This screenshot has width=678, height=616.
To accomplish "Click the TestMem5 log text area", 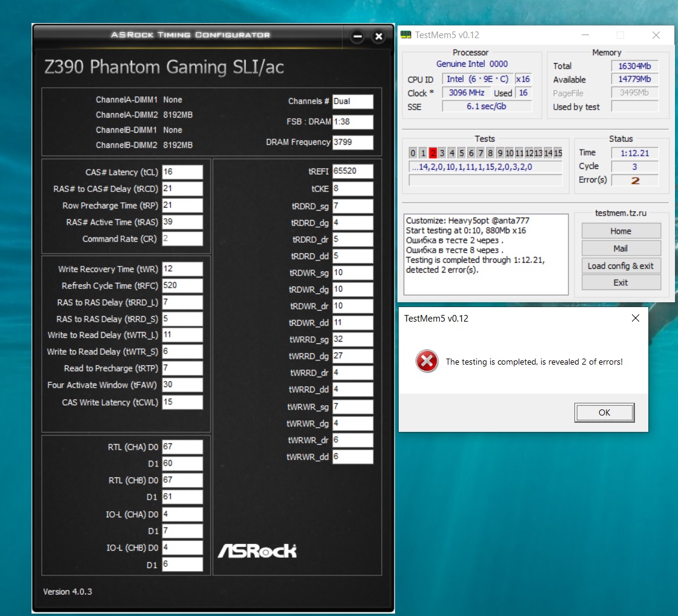I will (x=486, y=254).
